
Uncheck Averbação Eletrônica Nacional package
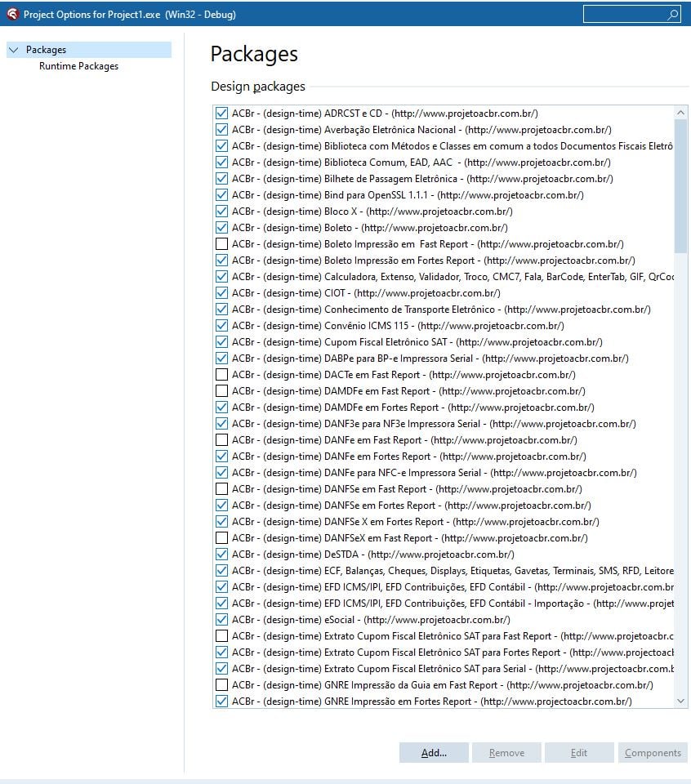click(x=221, y=130)
